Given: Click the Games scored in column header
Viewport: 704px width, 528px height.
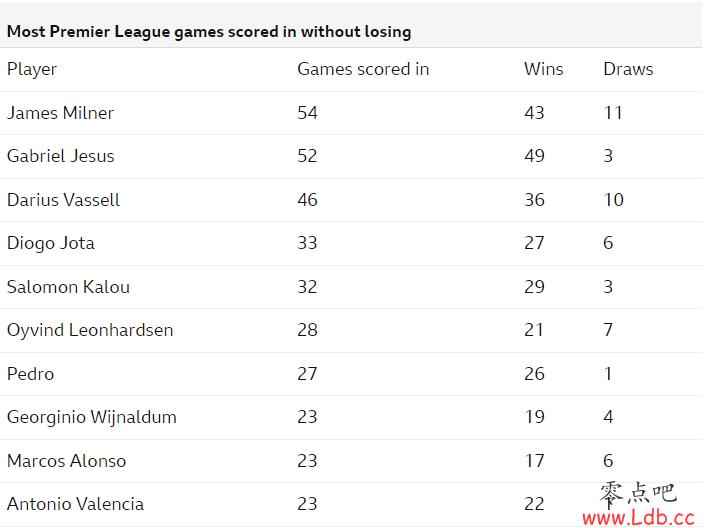Looking at the screenshot, I should (363, 69).
